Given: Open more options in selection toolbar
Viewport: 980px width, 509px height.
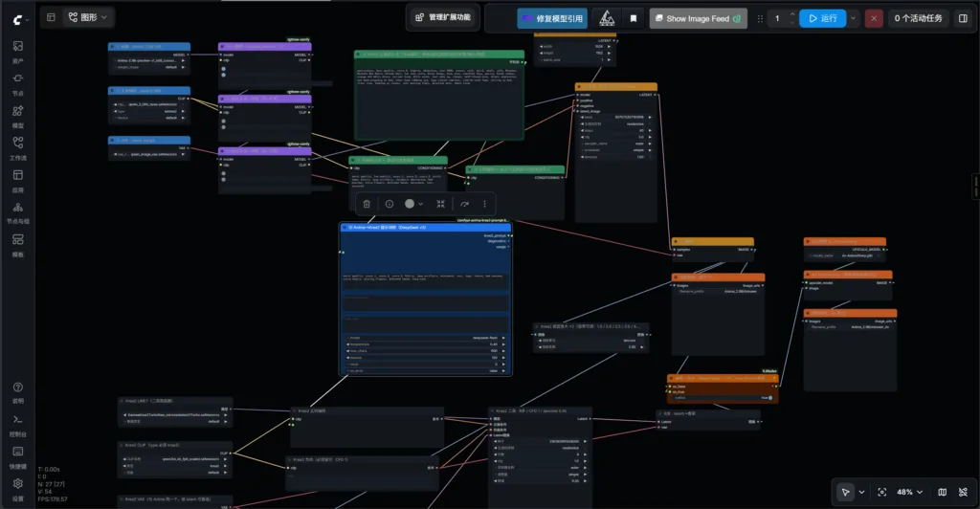Looking at the screenshot, I should [484, 204].
